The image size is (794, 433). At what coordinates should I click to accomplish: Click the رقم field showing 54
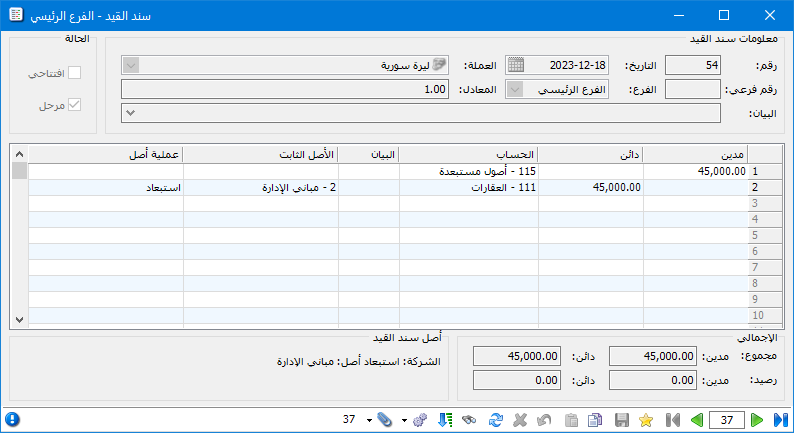(x=692, y=65)
